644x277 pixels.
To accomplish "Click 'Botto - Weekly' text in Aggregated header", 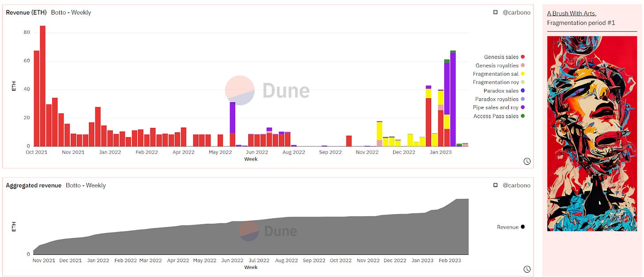I will click(x=86, y=185).
